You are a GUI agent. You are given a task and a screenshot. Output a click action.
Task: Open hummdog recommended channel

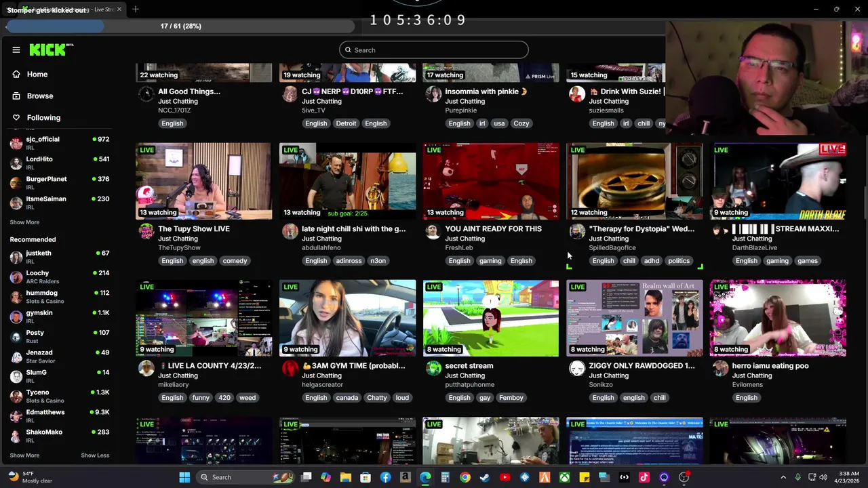pos(60,296)
